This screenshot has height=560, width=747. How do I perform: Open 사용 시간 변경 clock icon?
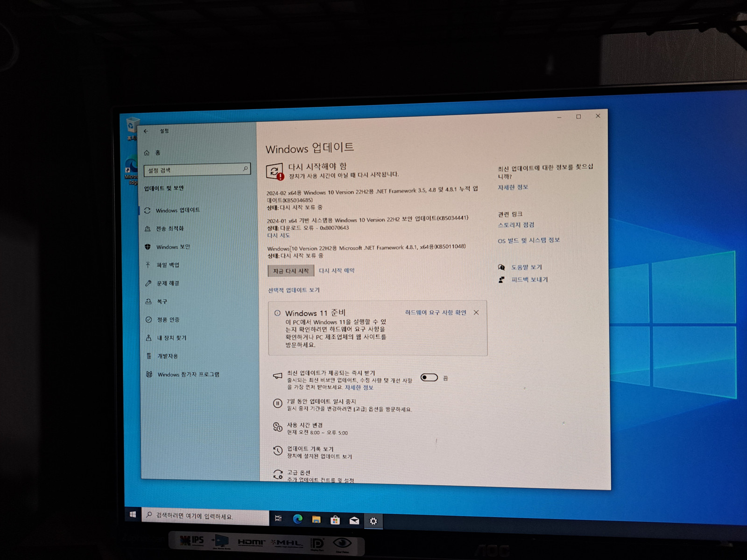(278, 427)
